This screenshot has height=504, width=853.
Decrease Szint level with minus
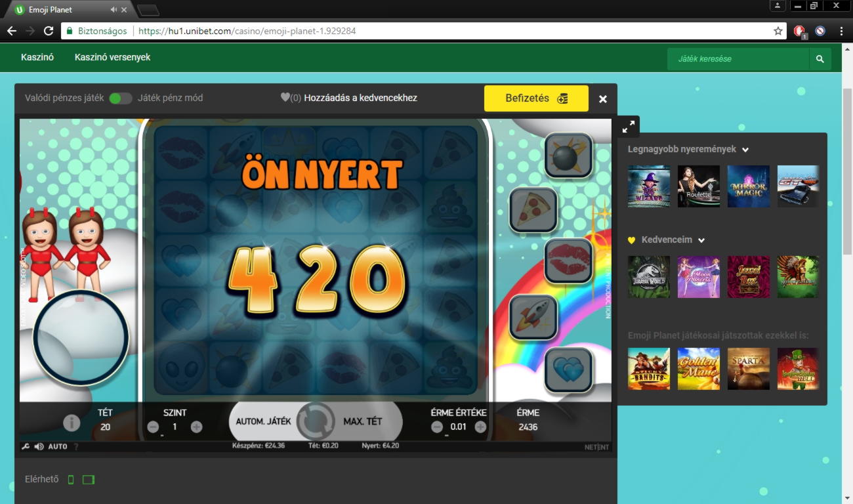tap(153, 427)
